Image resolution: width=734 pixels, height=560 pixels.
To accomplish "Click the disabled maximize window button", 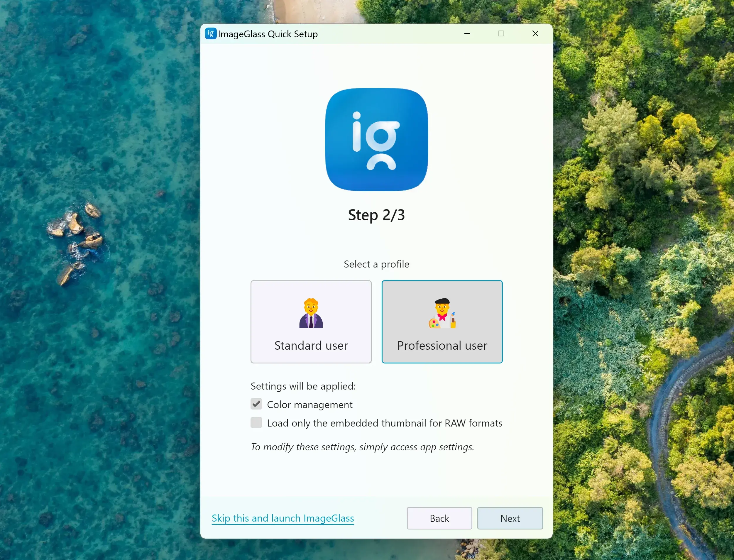I will click(501, 34).
